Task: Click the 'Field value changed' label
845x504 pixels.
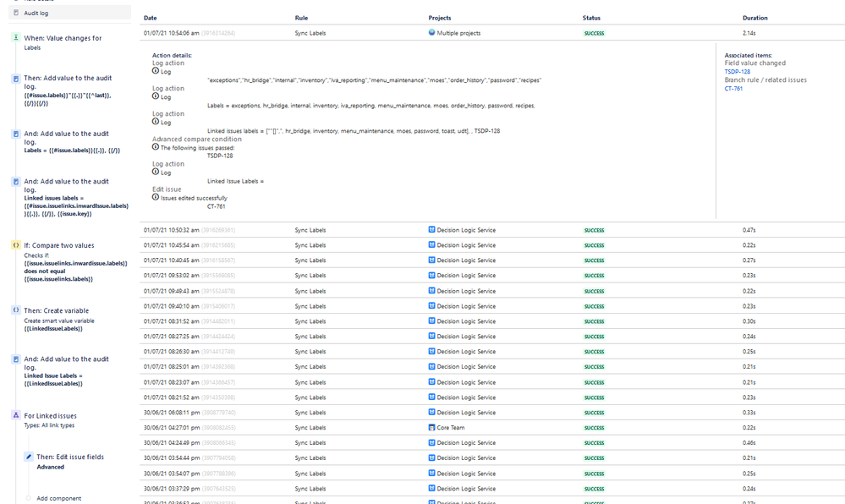Action: coord(755,63)
